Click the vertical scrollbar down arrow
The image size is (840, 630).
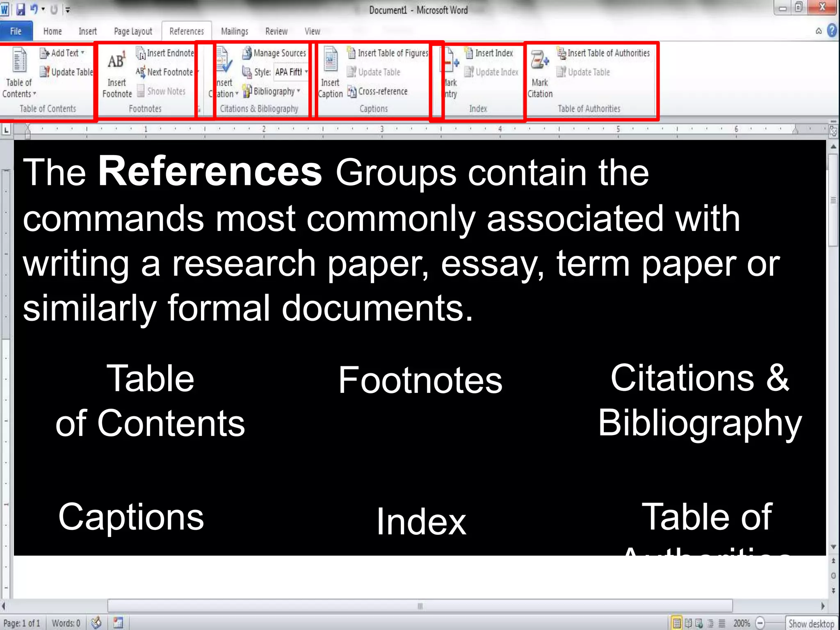[x=833, y=547]
